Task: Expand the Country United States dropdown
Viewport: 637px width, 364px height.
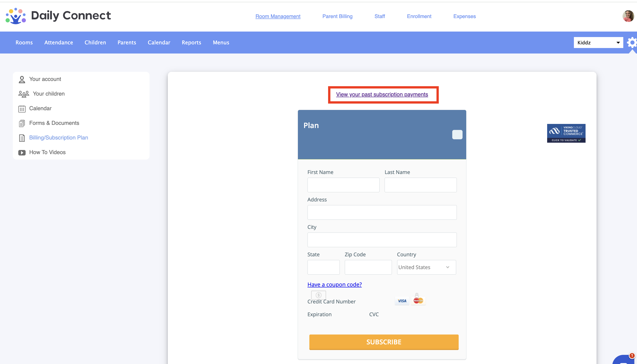Action: [x=426, y=267]
